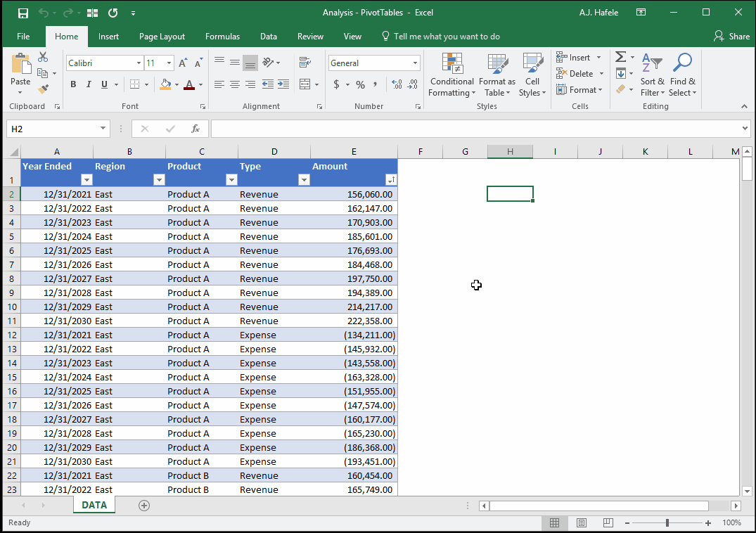The image size is (756, 533).
Task: Click the Percent Style icon
Action: (360, 84)
